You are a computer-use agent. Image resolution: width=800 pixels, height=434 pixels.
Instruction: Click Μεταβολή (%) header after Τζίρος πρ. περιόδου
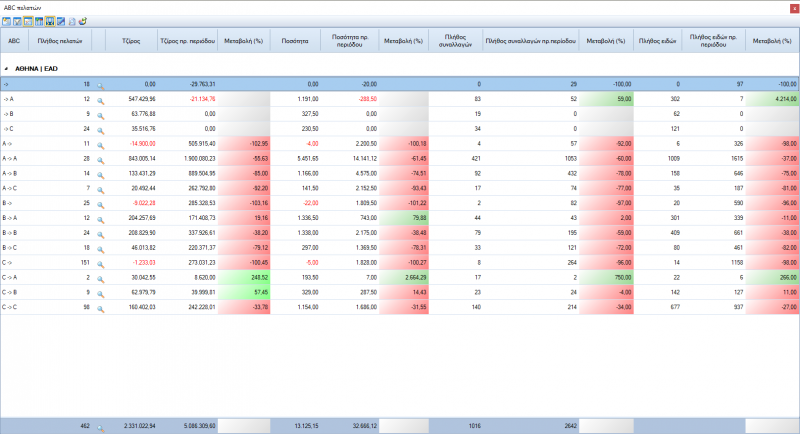[x=243, y=41]
